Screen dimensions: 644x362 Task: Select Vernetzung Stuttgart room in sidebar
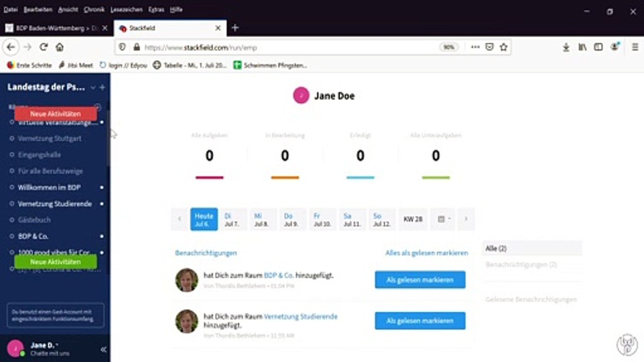point(49,138)
